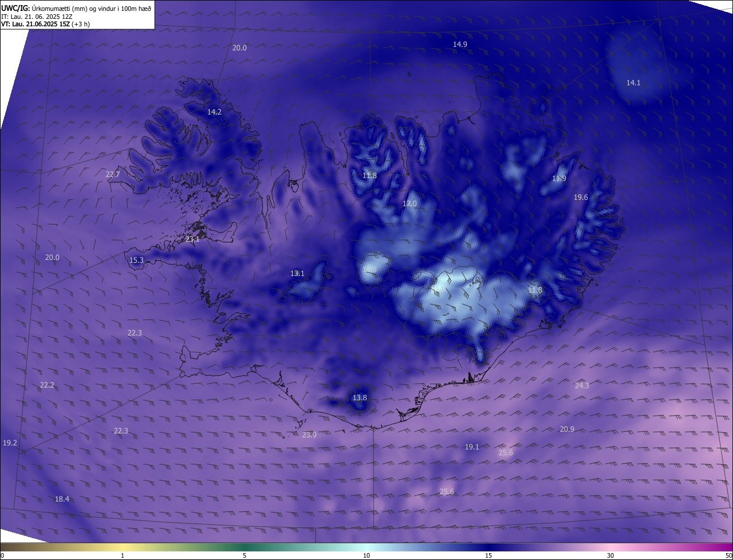This screenshot has height=560, width=733.
Task: Click the 18.4 value label
Action: click(62, 499)
